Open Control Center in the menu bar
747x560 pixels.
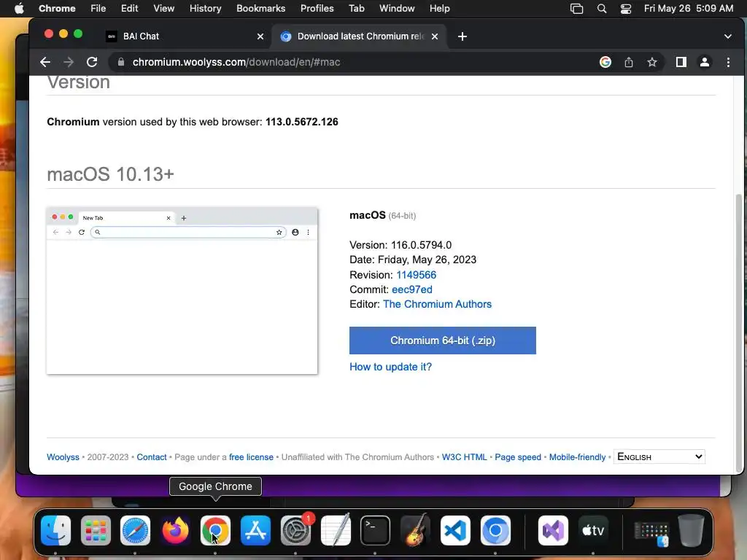[625, 9]
